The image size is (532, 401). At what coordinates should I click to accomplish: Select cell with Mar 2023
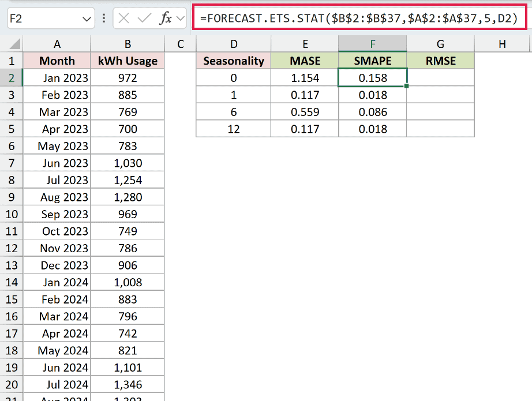57,112
